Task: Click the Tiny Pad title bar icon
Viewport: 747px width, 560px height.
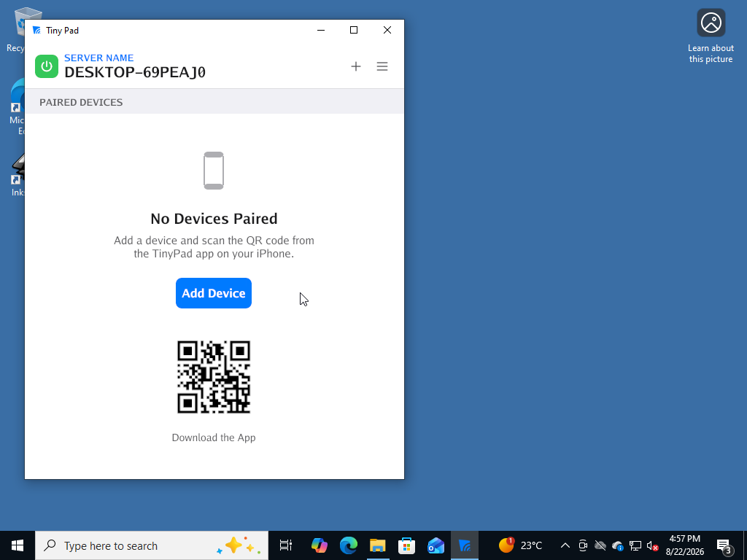Action: tap(36, 31)
